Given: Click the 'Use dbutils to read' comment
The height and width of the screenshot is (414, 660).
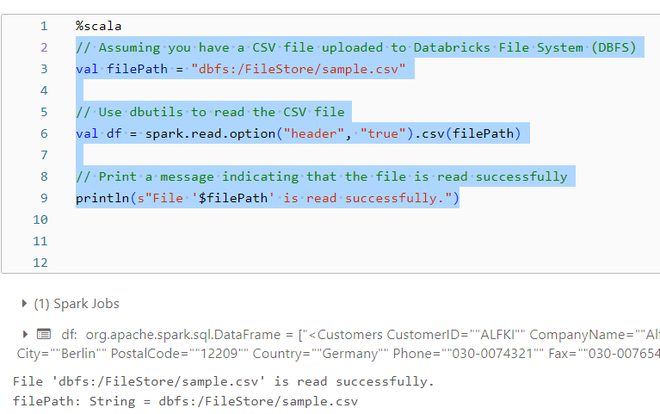Looking at the screenshot, I should (x=209, y=112).
